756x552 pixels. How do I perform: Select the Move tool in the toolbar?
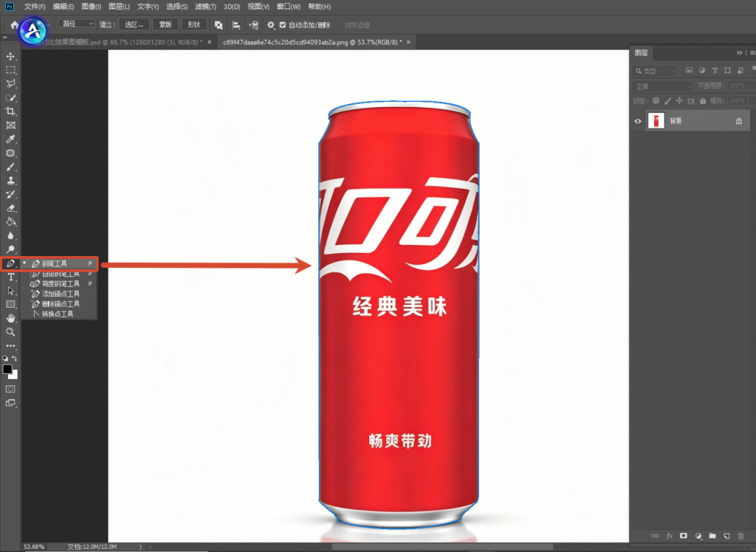pyautogui.click(x=10, y=56)
